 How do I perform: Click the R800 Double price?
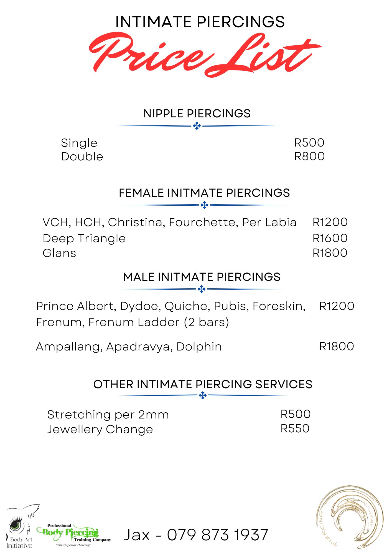(x=309, y=156)
